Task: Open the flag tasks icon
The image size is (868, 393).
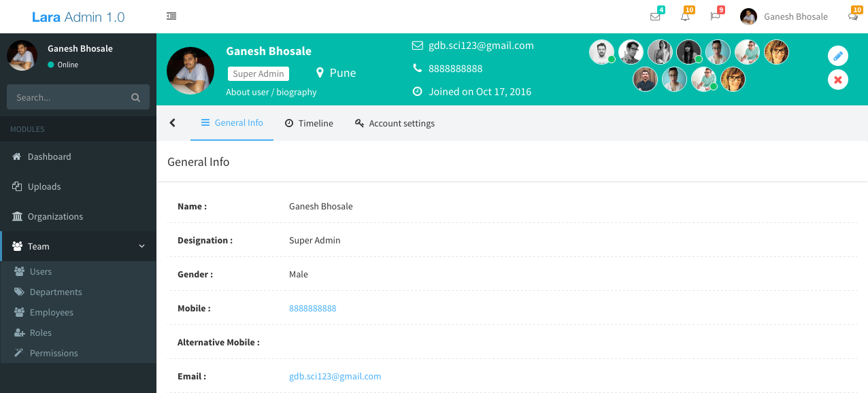Action: [715, 17]
